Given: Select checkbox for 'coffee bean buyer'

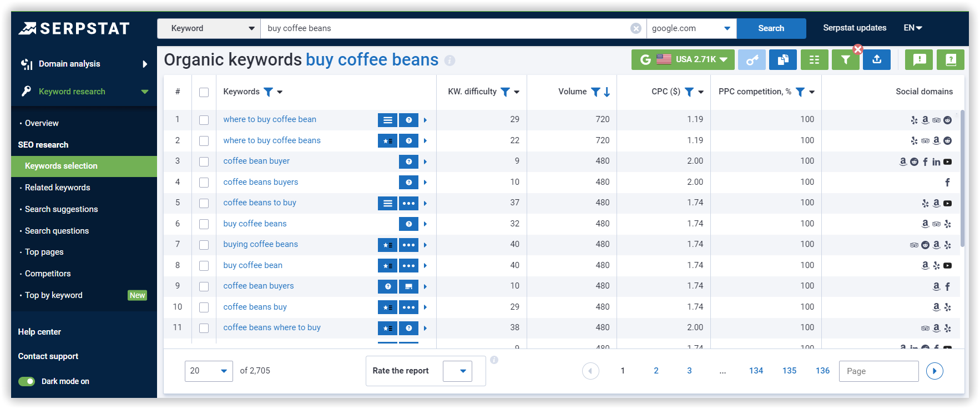Looking at the screenshot, I should click(204, 161).
